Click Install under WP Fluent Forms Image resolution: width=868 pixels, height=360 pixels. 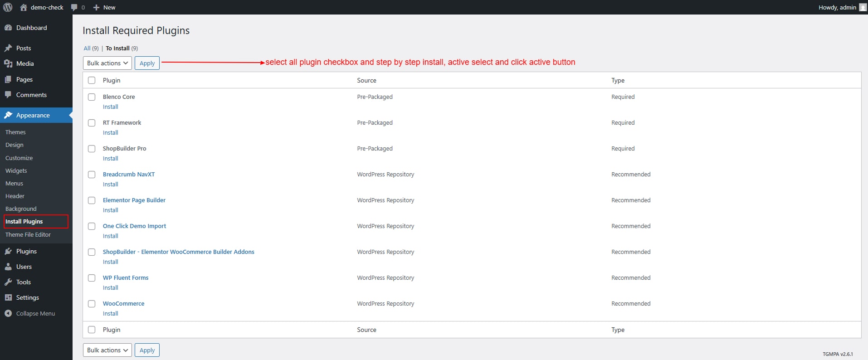110,288
